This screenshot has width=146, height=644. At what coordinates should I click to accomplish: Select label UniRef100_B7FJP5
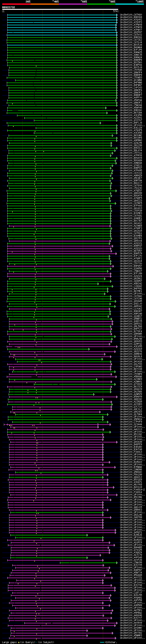coord(131,50)
